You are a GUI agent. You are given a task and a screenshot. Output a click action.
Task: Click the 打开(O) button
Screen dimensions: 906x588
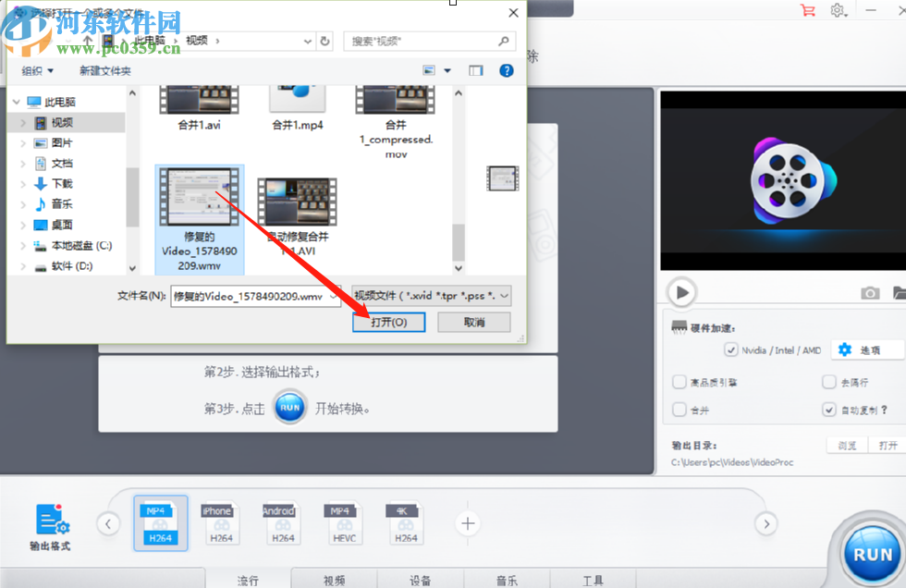pyautogui.click(x=389, y=323)
